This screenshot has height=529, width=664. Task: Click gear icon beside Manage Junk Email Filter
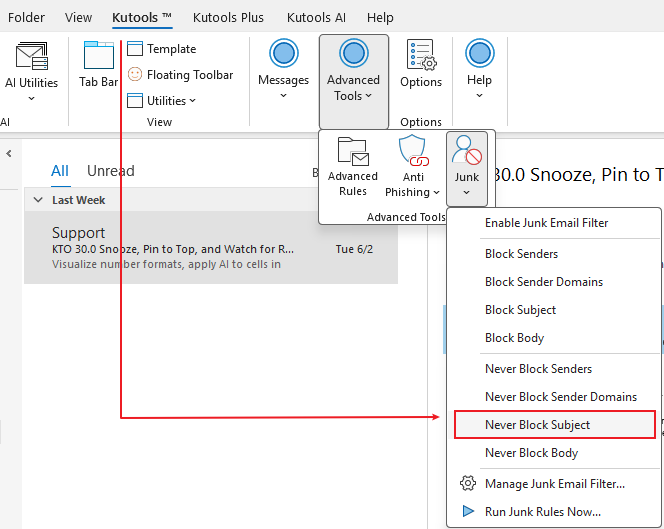pyautogui.click(x=468, y=483)
